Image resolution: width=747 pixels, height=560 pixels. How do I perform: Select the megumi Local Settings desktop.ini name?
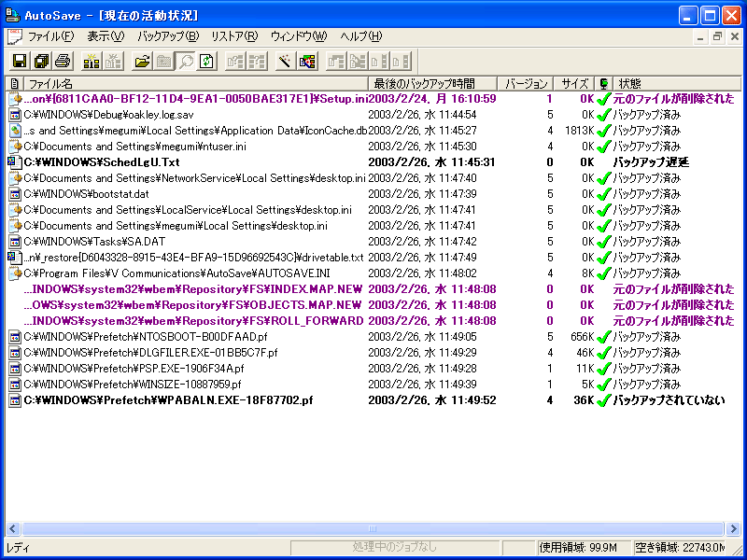176,226
